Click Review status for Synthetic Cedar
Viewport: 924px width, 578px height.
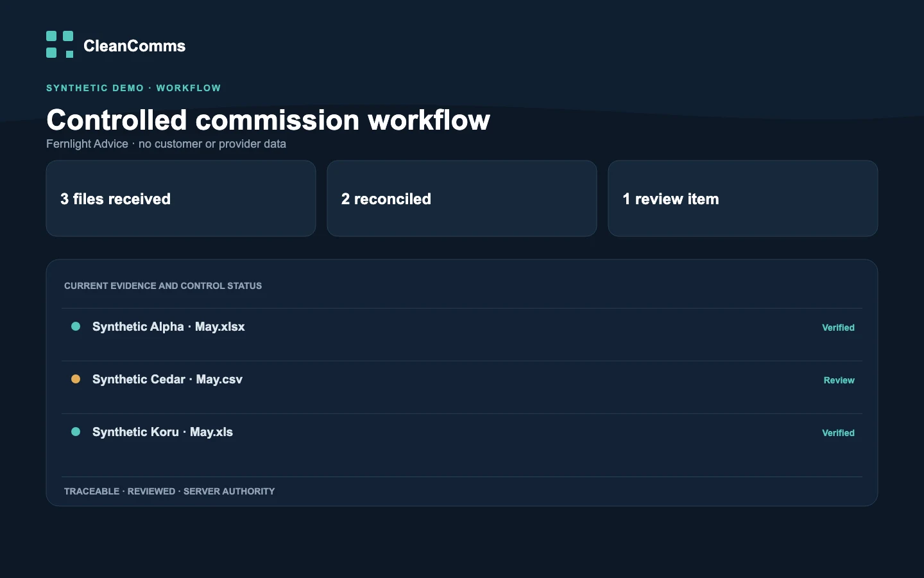click(839, 380)
